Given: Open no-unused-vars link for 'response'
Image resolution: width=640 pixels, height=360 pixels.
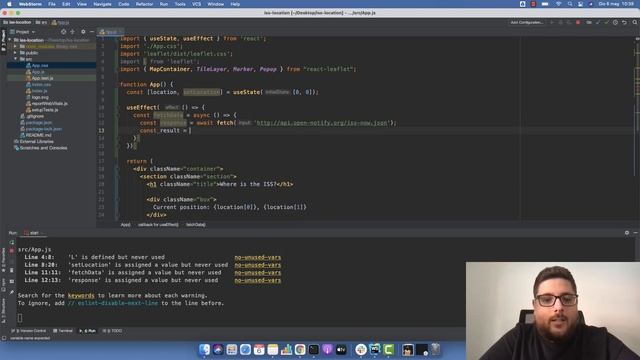Looking at the screenshot, I should 258,280.
